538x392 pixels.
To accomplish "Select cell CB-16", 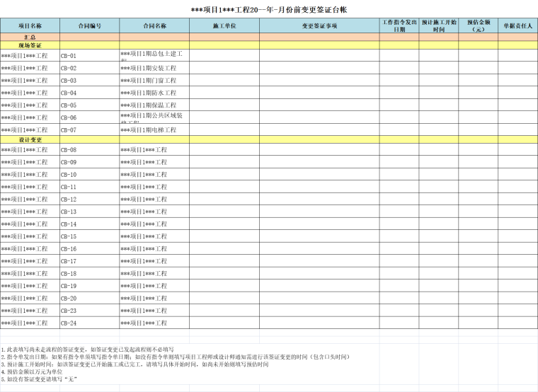I will point(90,248).
